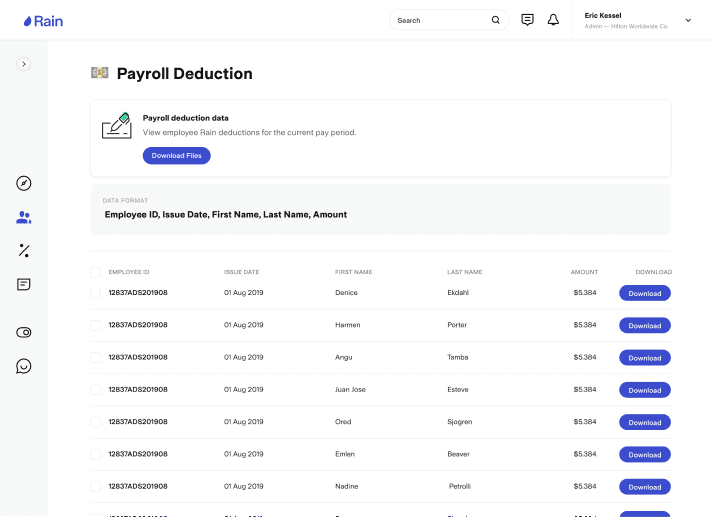The height and width of the screenshot is (517, 714).
Task: Expand the sidebar with the chevron
Action: coord(24,64)
